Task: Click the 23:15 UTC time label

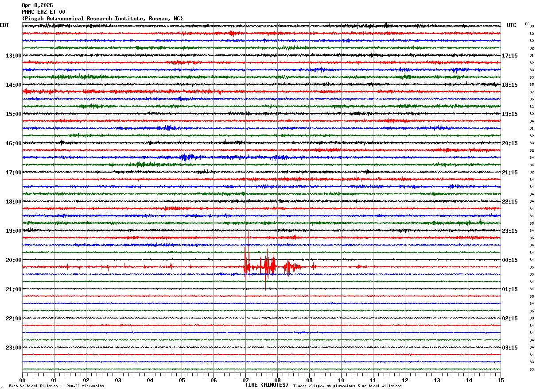Action: click(510, 231)
